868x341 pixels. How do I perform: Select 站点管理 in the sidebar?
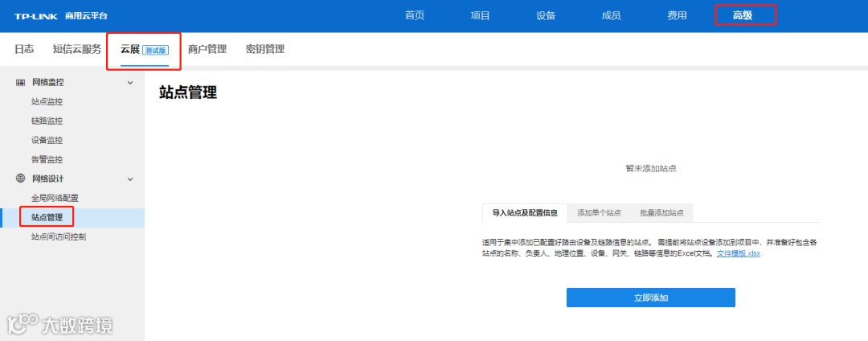[x=72, y=218]
